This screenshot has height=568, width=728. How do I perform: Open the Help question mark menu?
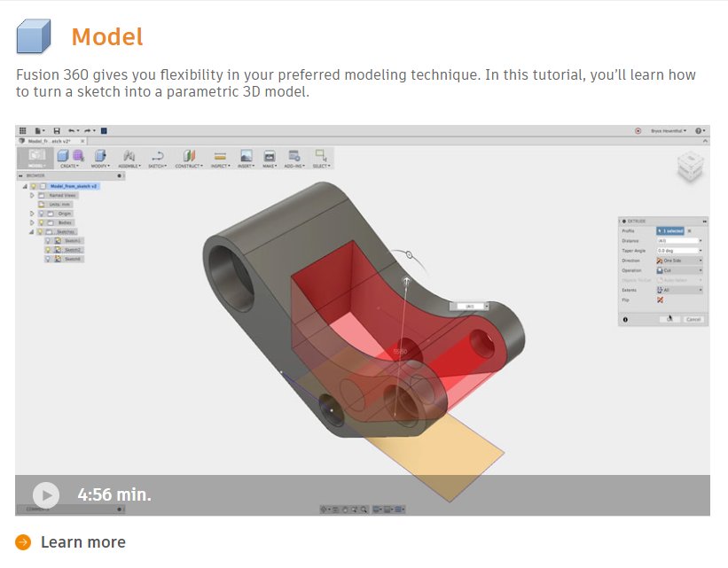(700, 131)
